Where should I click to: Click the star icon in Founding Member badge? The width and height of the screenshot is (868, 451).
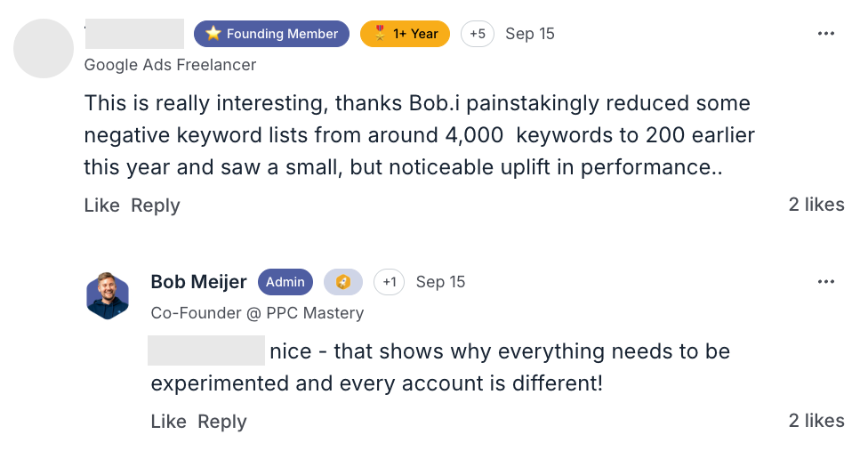[213, 34]
